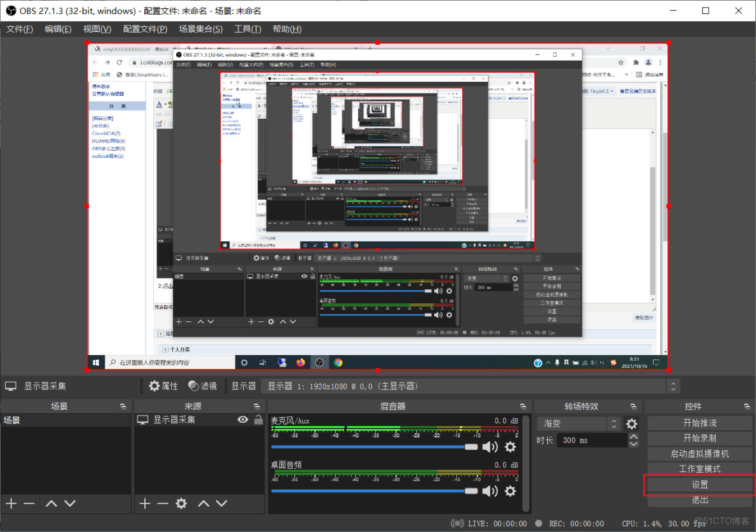This screenshot has width=756, height=532.
Task: Click the 桌面音频 volume slider
Action: point(374,491)
